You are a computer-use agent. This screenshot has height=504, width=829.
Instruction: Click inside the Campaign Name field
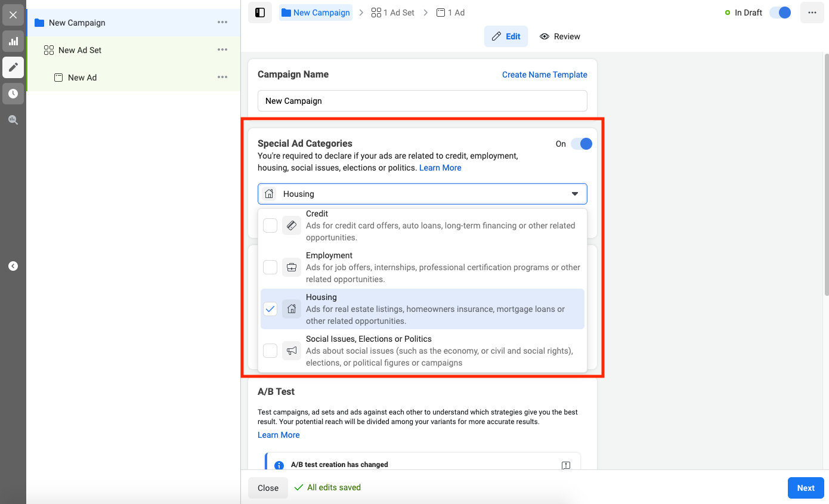click(x=422, y=101)
